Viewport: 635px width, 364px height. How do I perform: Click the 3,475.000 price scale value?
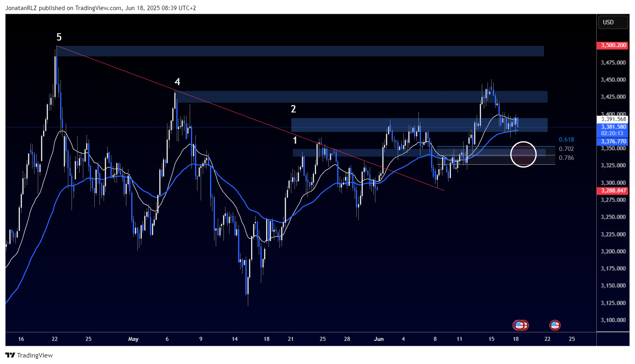[x=613, y=62]
